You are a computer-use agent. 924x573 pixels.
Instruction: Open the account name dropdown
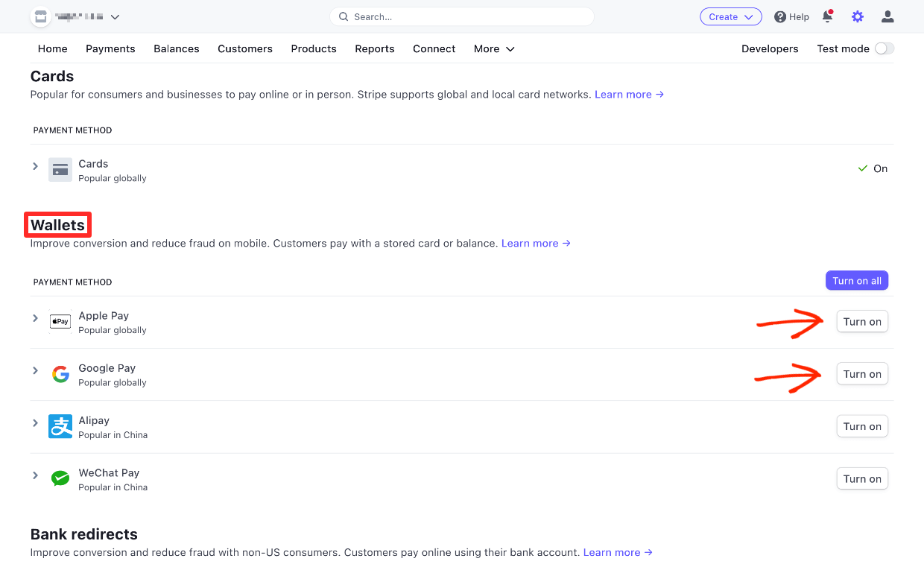click(x=115, y=16)
